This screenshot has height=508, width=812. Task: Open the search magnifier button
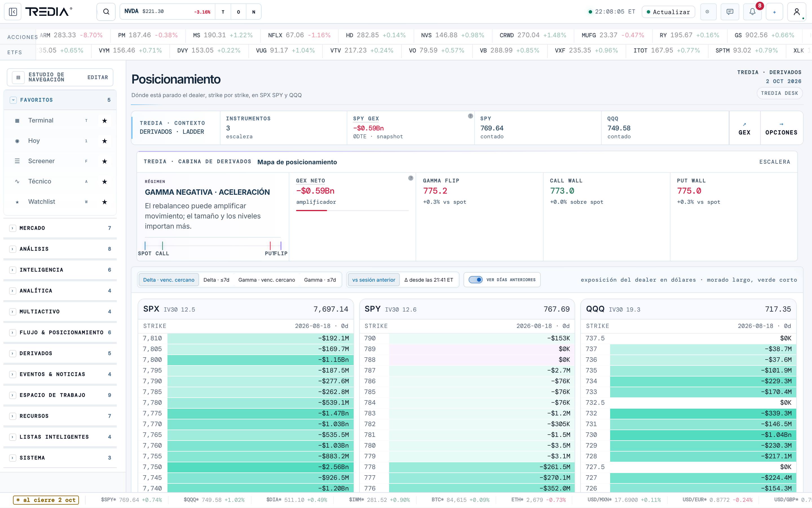pos(106,12)
